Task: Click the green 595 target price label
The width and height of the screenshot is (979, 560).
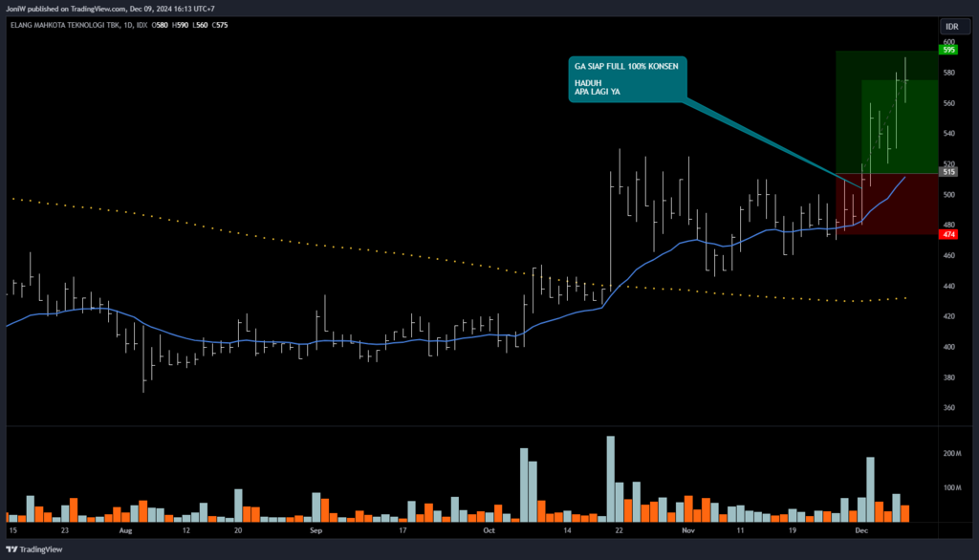Action: pos(948,50)
